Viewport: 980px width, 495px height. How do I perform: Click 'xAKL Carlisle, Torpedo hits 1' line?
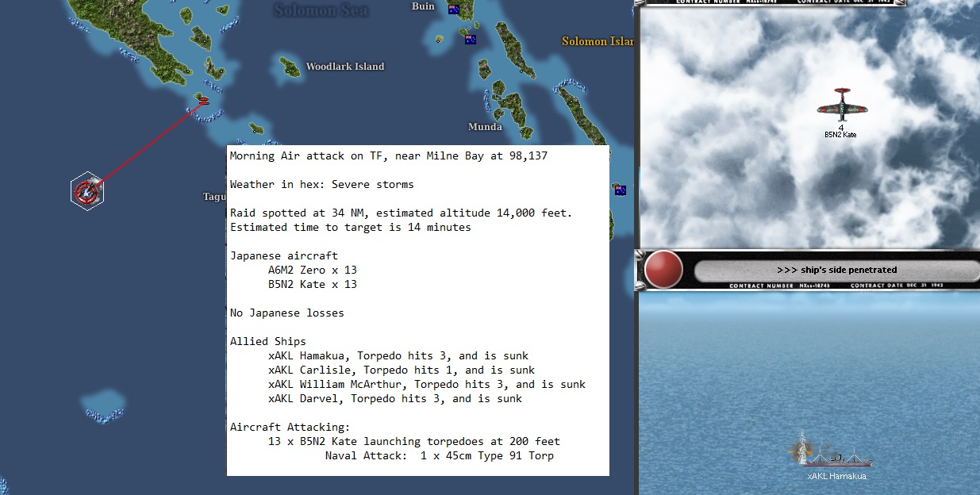pos(402,370)
